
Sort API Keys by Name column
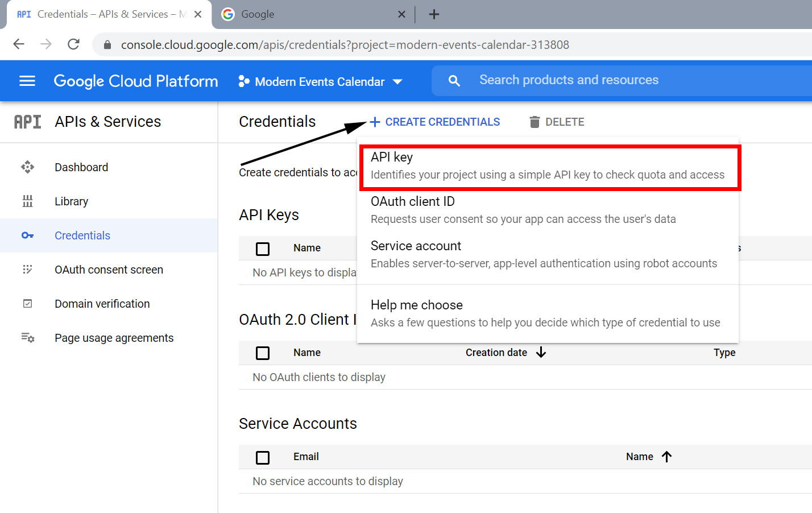click(307, 248)
